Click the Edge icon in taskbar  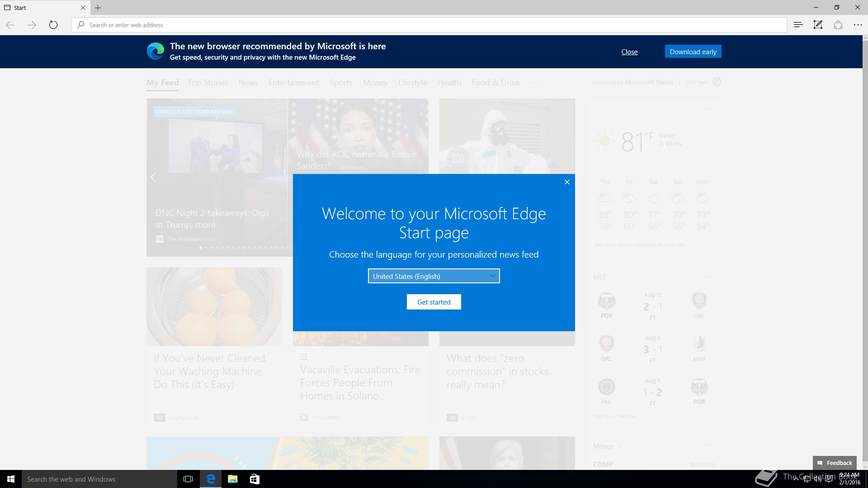[211, 479]
